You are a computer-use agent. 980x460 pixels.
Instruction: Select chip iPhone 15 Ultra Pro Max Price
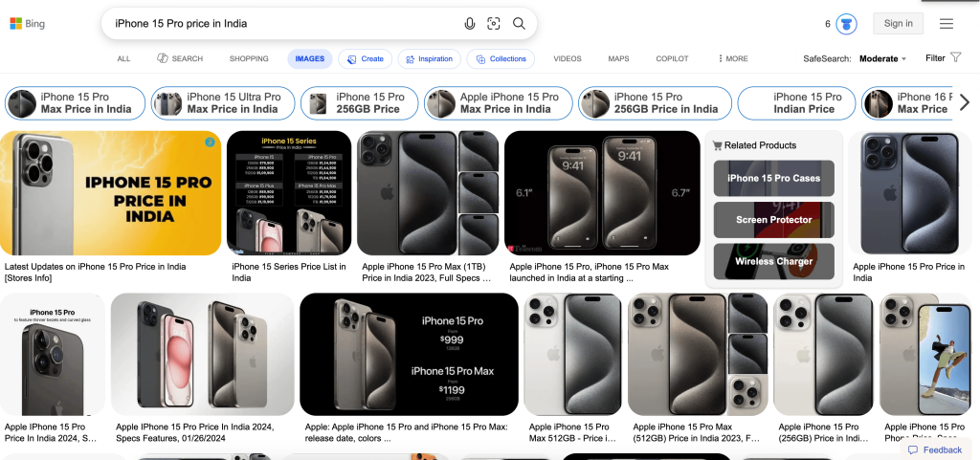click(223, 103)
